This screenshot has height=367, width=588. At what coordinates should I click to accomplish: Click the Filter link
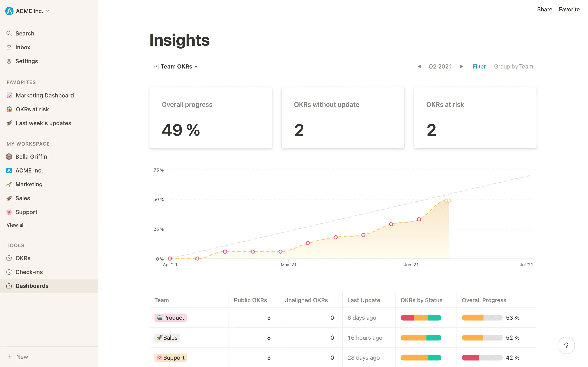pos(479,66)
